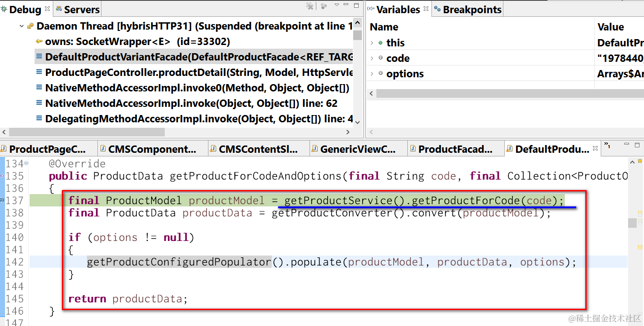Click the Debug horizontal scrollbar thumb
644x326 pixels.
86,132
